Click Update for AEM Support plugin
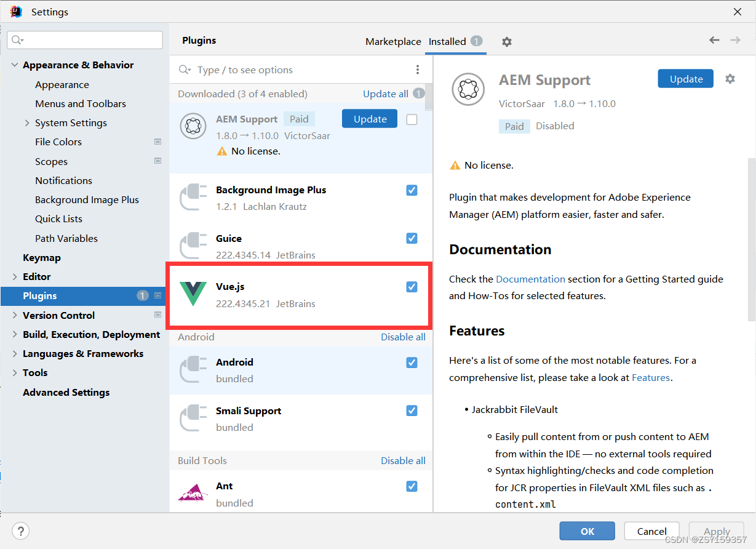 coord(369,119)
